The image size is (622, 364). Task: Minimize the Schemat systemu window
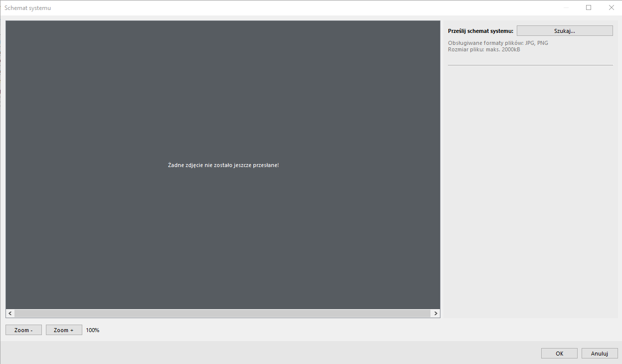[566, 7]
